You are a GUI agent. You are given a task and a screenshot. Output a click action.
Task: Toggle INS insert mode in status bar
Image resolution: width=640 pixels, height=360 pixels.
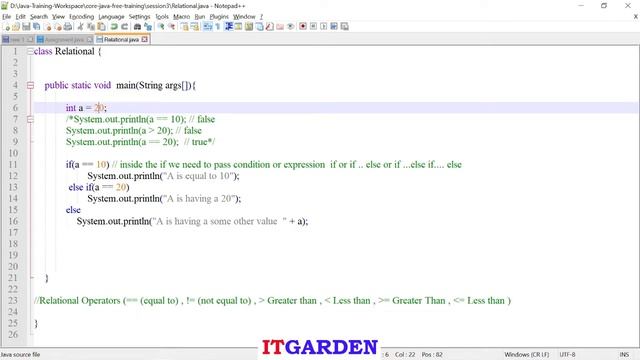coord(624,355)
